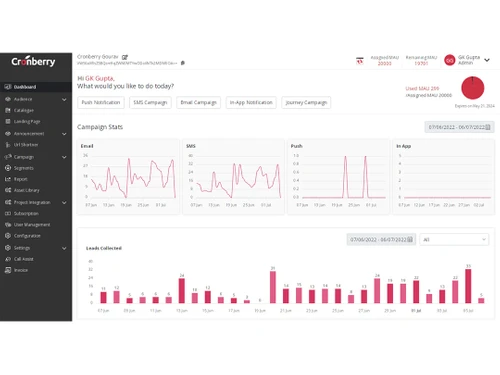Click the Remaining MAU value
The width and height of the screenshot is (500, 375).
click(421, 63)
